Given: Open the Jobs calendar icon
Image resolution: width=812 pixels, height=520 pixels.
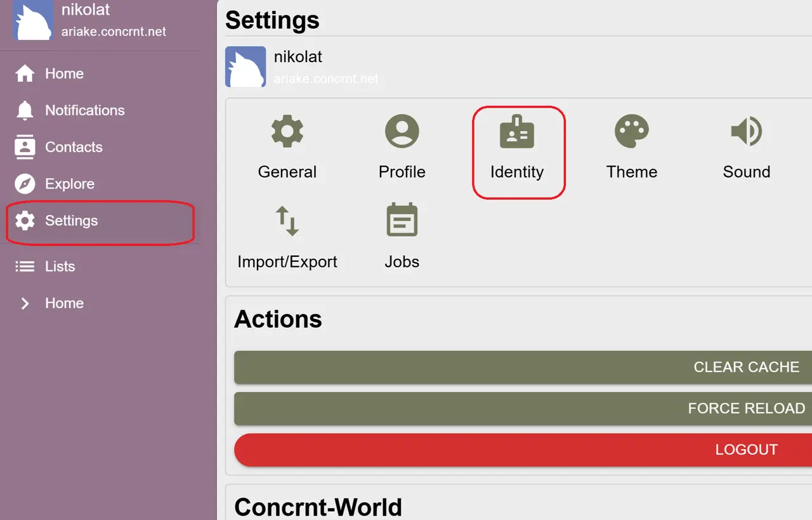Looking at the screenshot, I should (402, 221).
